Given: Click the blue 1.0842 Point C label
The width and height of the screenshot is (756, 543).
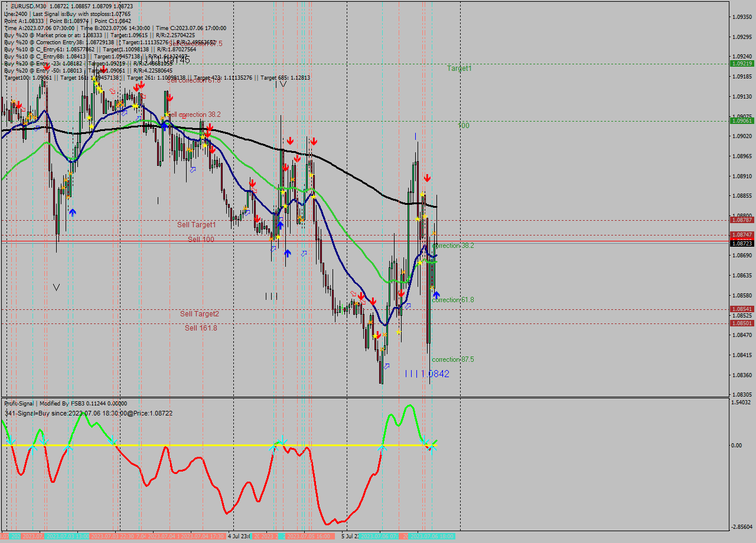Looking at the screenshot, I should 436,374.
